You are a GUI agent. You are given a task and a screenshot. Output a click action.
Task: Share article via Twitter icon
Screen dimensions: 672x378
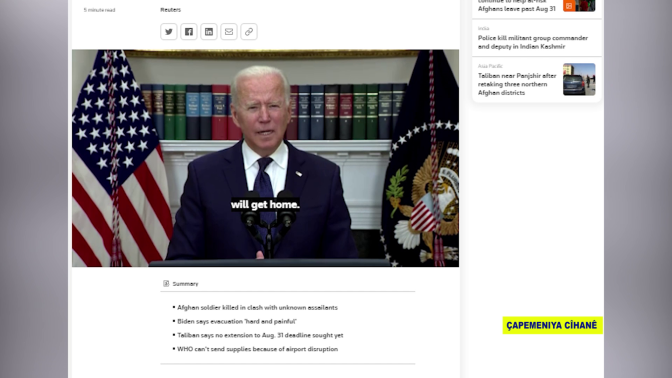169,32
